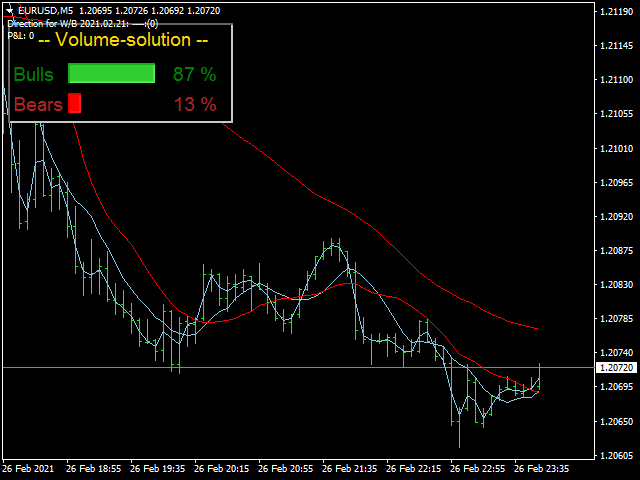The width and height of the screenshot is (640, 480).
Task: Click the 1.20830 price scale label
Action: (616, 284)
